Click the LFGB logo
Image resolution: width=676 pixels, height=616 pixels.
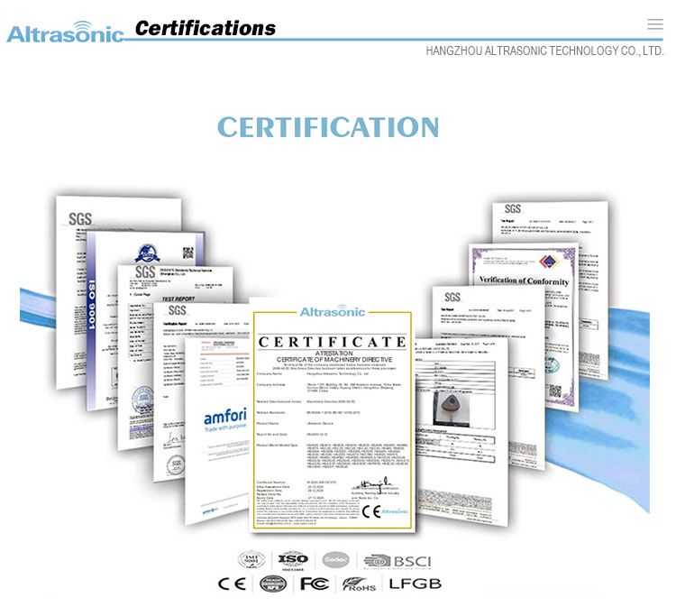tap(416, 584)
